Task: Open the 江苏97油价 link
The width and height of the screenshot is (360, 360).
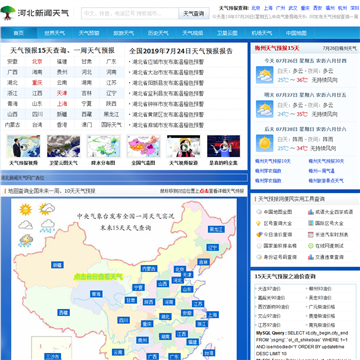Action: pos(269,325)
